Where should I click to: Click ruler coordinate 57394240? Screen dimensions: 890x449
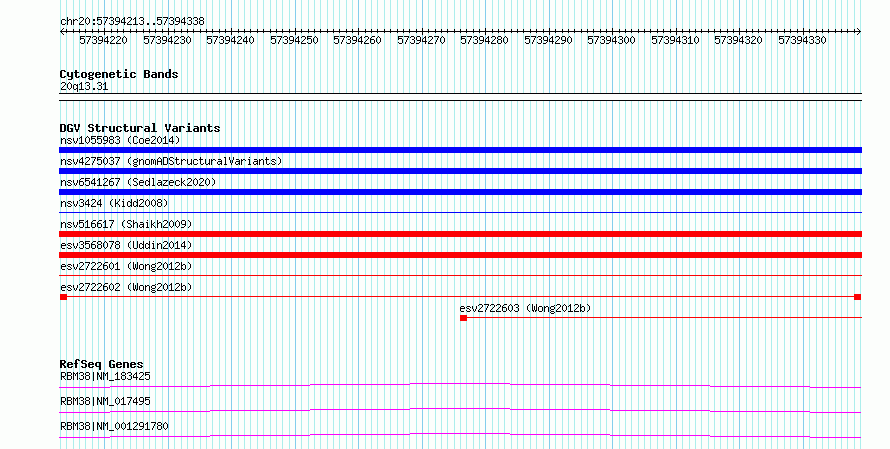[230, 40]
